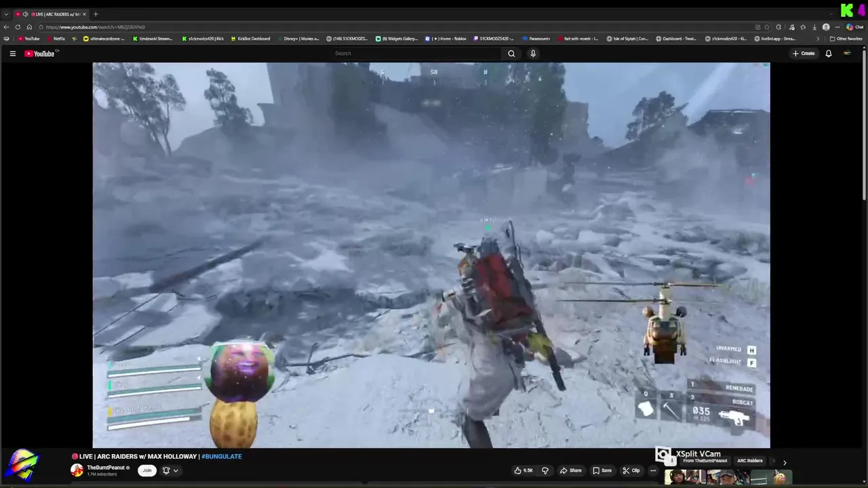Open the split screen icon in address bar

click(x=757, y=27)
